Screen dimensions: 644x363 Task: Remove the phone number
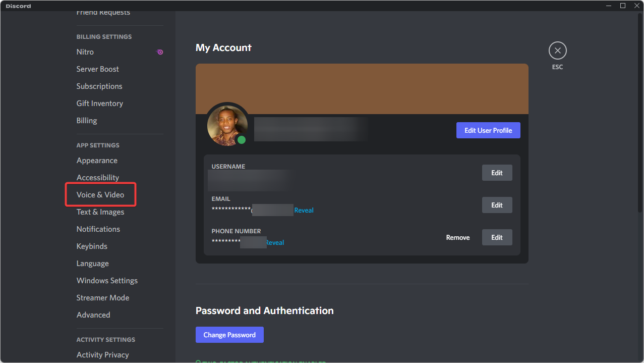click(458, 237)
